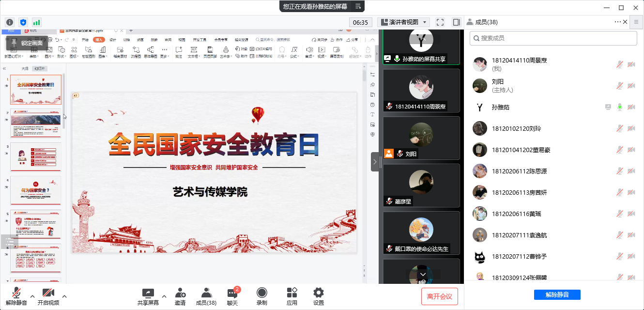The height and width of the screenshot is (310, 644).
Task: Expand share options arrow beside 共享屏幕
Action: pos(164,296)
